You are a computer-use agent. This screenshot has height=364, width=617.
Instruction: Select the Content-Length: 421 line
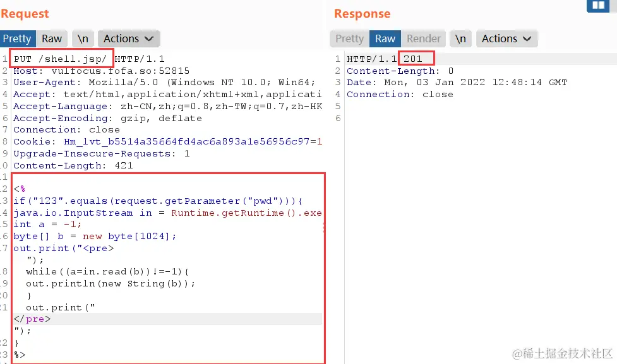tap(73, 165)
